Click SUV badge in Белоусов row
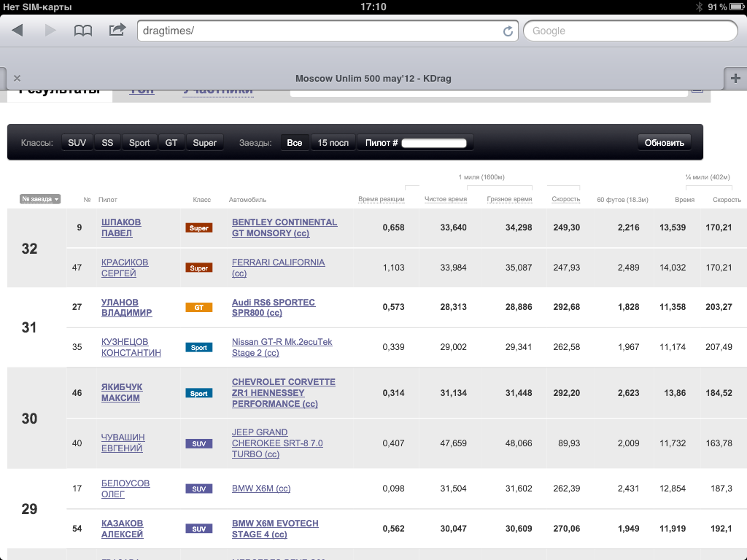Viewport: 747px width, 560px height. (x=198, y=489)
